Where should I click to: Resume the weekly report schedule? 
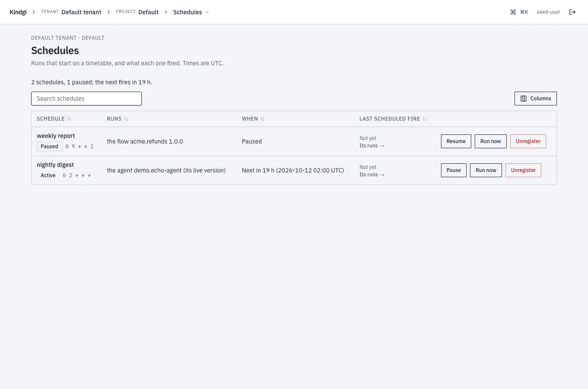tap(456, 141)
